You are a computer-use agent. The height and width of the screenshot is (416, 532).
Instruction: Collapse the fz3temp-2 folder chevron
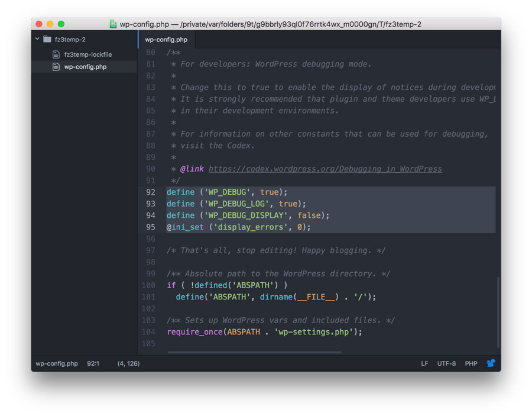click(37, 40)
